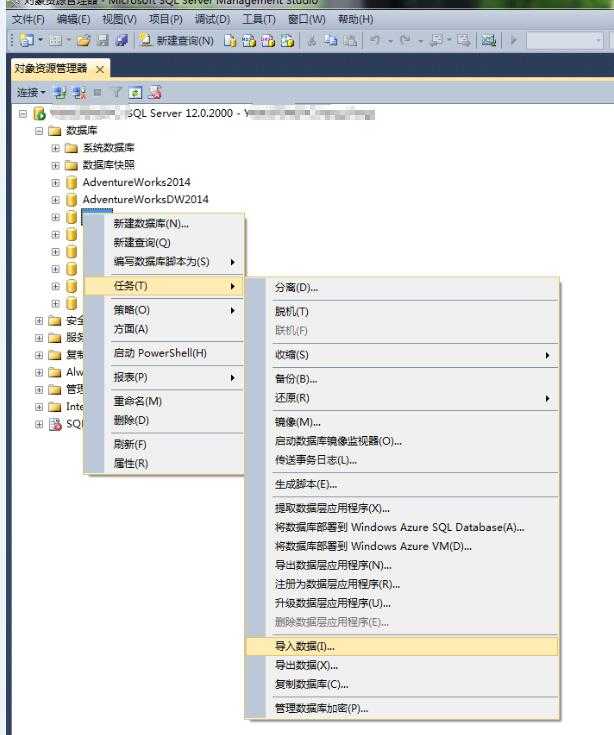
Task: Click the Database Engine Query icon
Action: pos(230,41)
